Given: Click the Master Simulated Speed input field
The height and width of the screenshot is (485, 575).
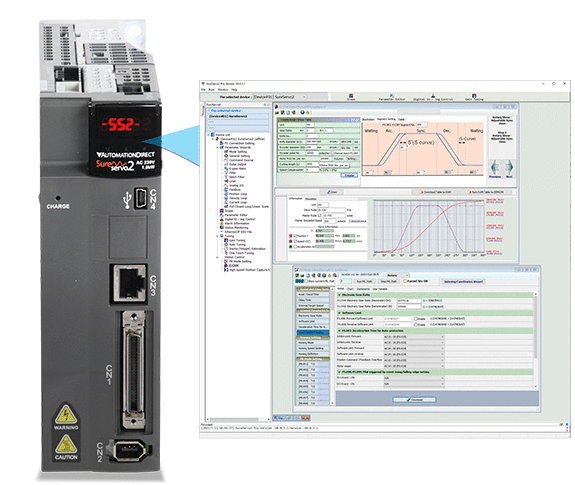Looking at the screenshot, I should click(x=329, y=221).
